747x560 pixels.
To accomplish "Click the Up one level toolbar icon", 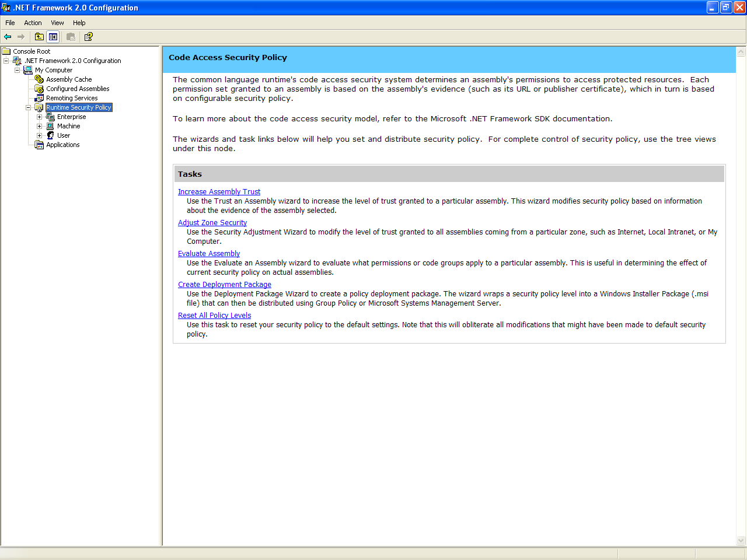I will coord(39,37).
